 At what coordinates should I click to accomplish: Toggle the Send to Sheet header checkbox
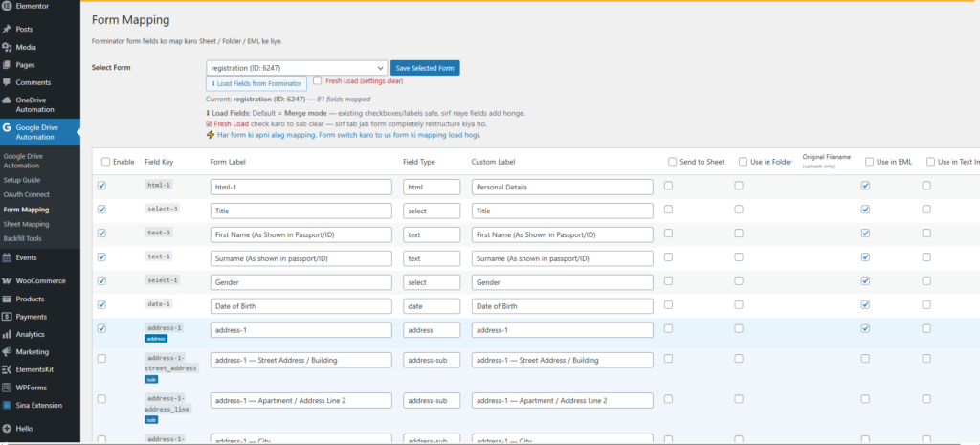tap(673, 162)
